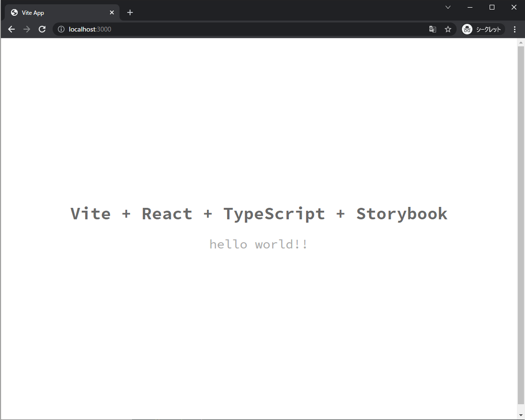The image size is (525, 420).
Task: View site information icon in address bar
Action: (61, 30)
